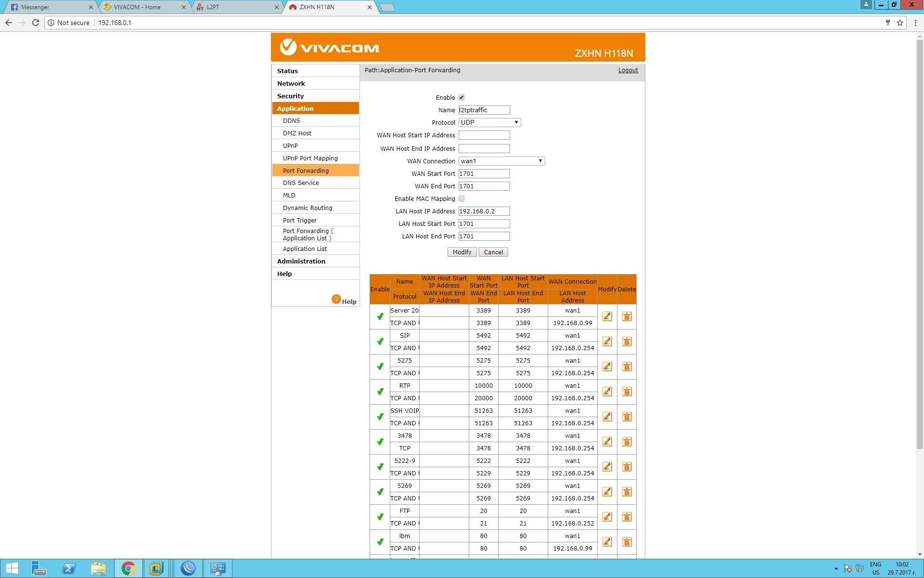Click the vertical page scrollbar

coord(920,241)
